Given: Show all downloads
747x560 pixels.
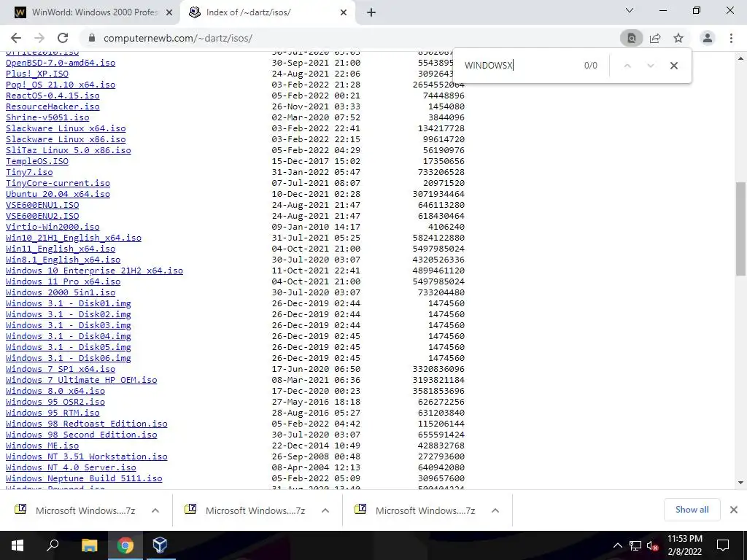Looking at the screenshot, I should [692, 510].
